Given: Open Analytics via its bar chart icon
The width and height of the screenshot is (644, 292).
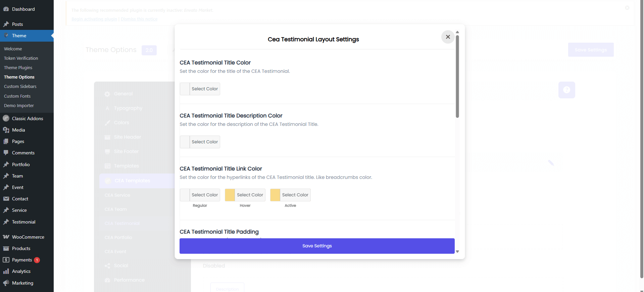Looking at the screenshot, I should [x=6, y=271].
